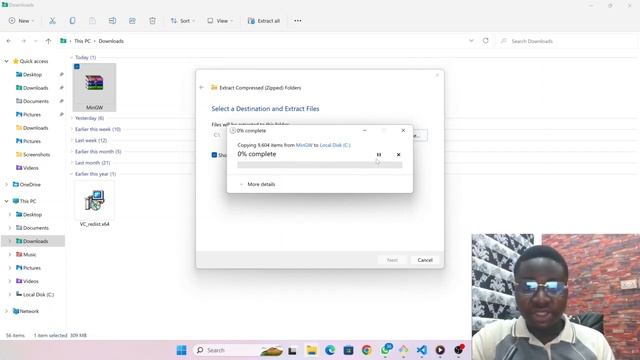
Task: Expand the Network tree node
Action: (7, 311)
